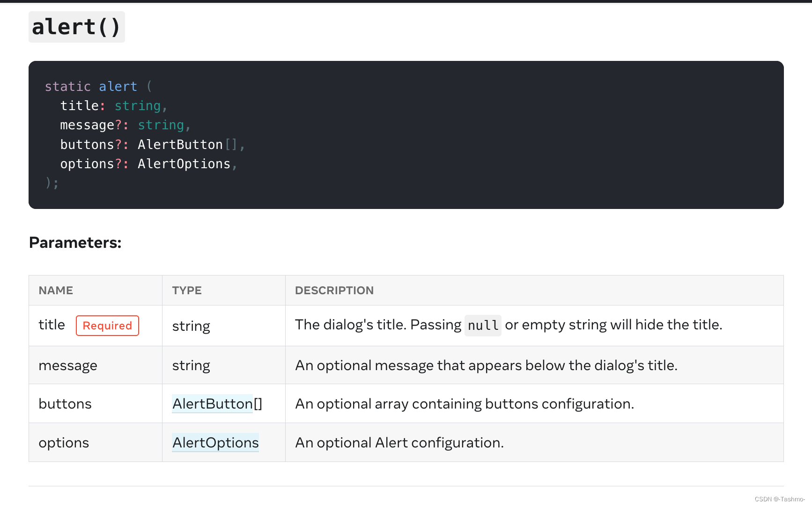Click the alert function name in code block
The height and width of the screenshot is (506, 812).
tap(118, 86)
